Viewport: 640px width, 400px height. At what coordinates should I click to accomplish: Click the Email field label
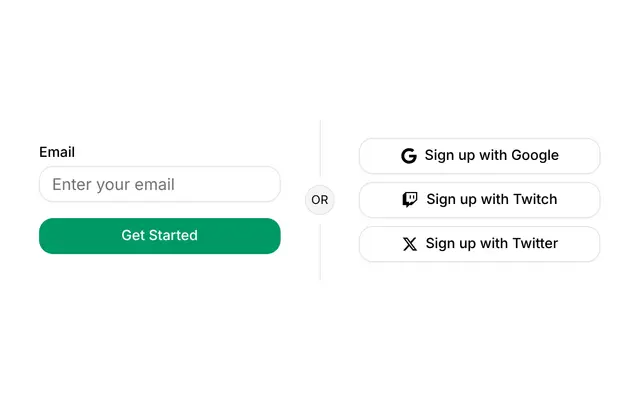coord(57,152)
